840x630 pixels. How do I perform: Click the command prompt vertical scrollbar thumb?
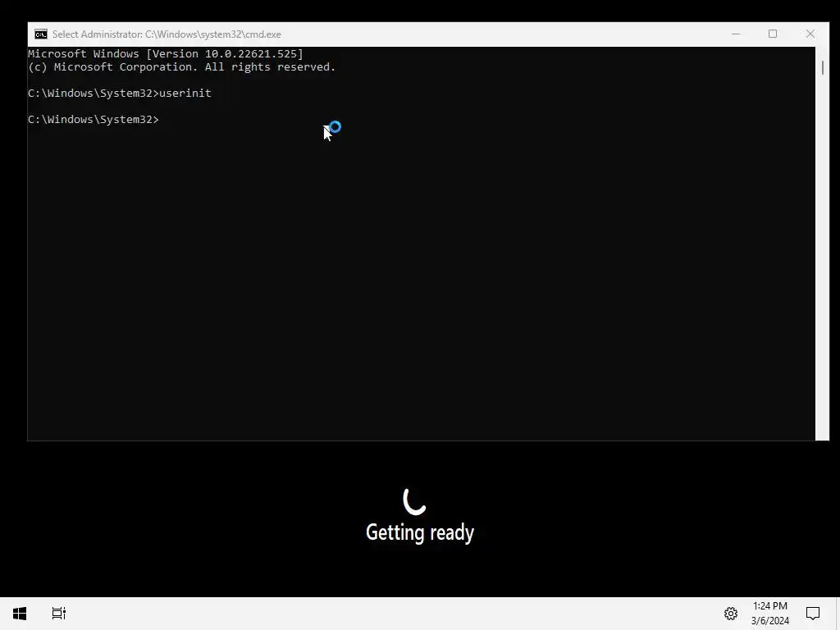[x=822, y=67]
